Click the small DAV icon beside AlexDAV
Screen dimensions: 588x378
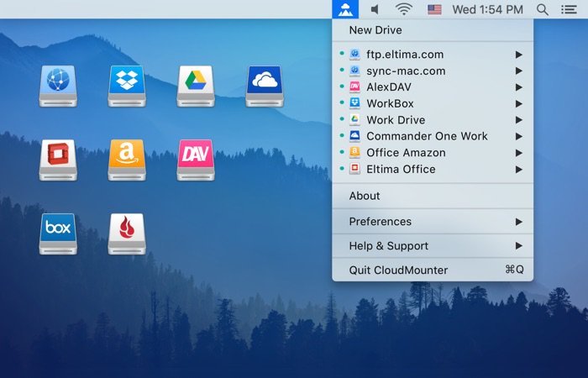click(354, 87)
